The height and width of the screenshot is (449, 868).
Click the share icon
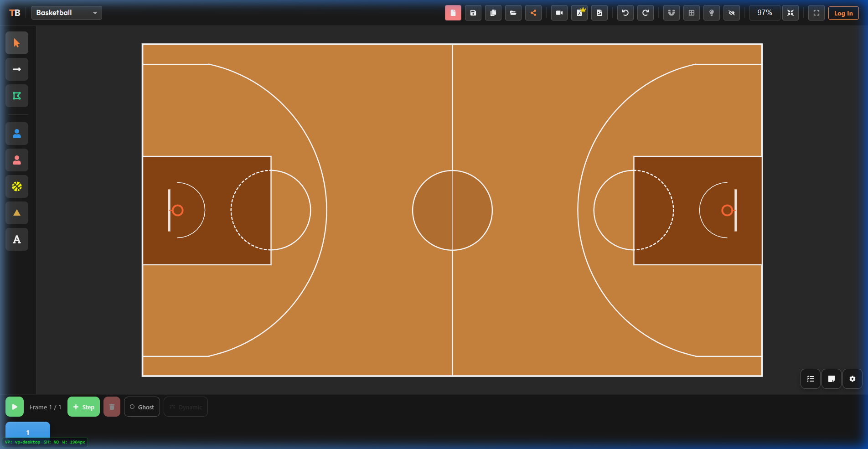click(533, 13)
